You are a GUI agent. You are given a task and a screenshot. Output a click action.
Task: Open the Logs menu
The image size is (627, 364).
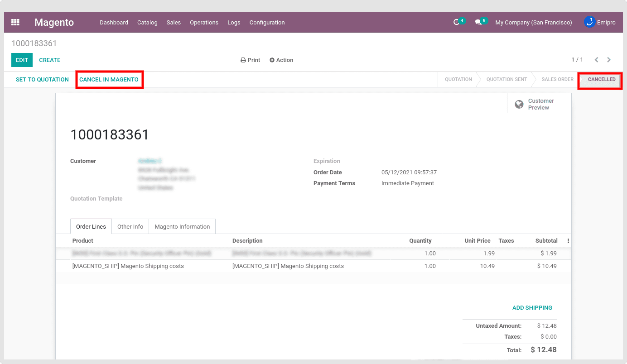234,23
